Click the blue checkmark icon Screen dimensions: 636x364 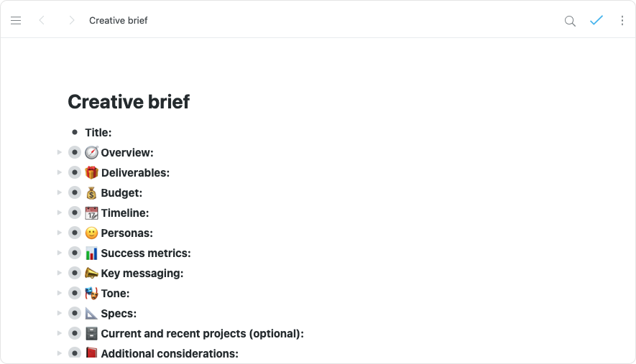[x=596, y=21]
